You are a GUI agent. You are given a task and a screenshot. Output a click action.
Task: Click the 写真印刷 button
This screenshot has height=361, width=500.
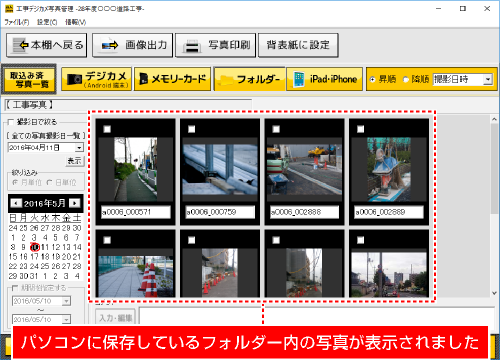click(x=216, y=45)
